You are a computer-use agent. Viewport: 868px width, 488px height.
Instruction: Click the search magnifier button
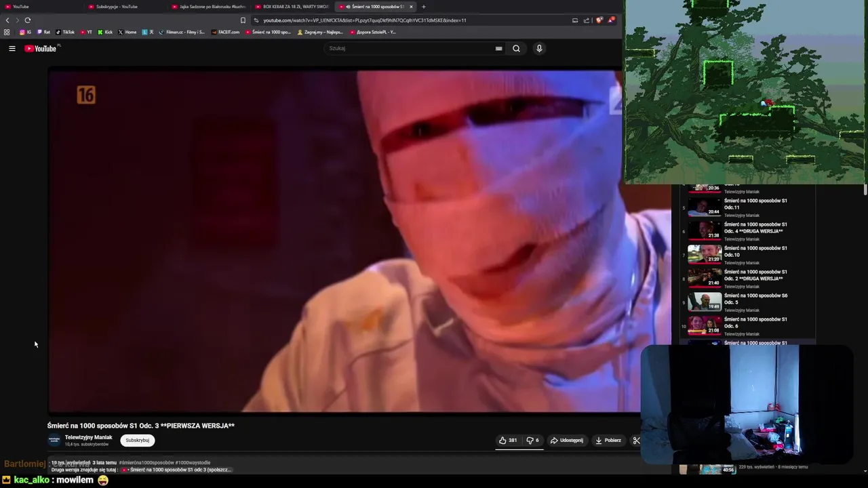pos(516,48)
